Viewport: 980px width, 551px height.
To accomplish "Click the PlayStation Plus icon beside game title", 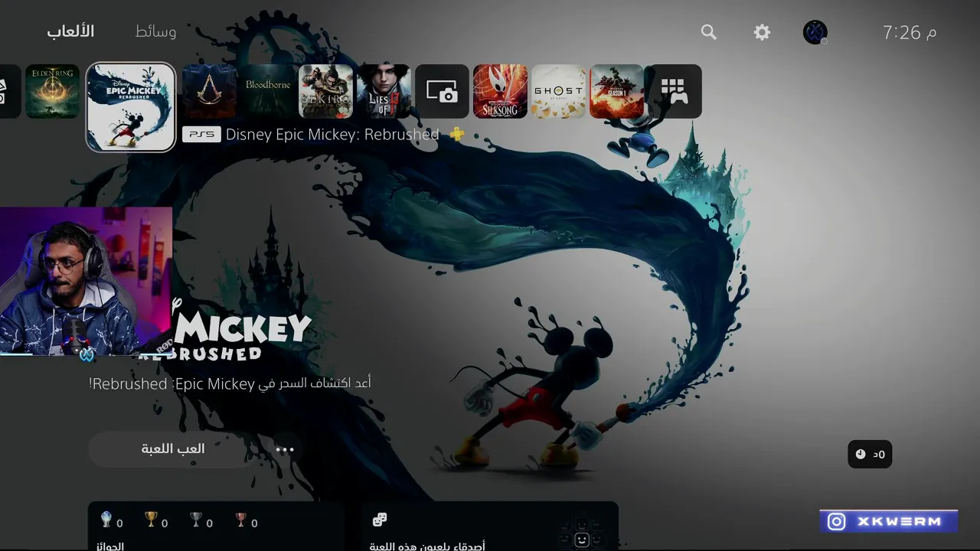I will (457, 135).
